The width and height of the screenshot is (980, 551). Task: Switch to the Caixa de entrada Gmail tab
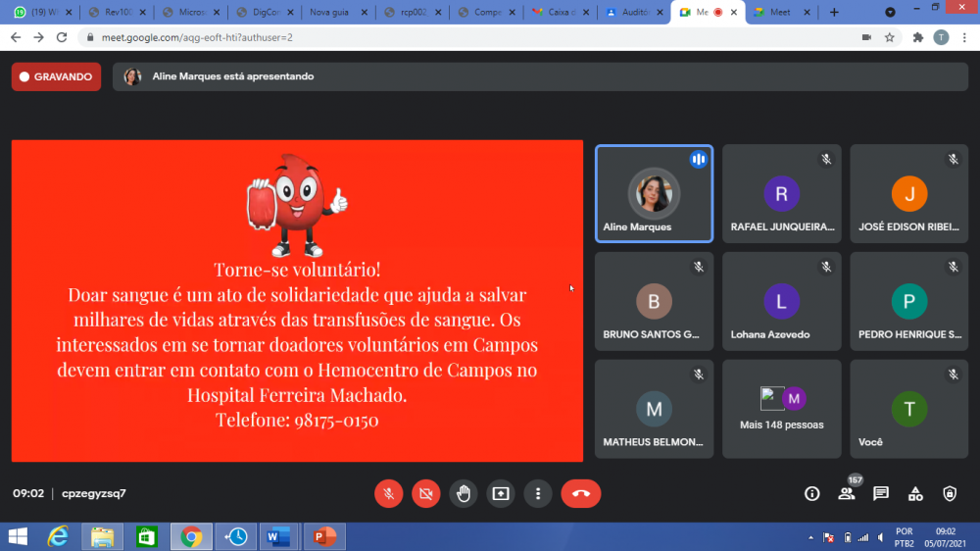[554, 12]
